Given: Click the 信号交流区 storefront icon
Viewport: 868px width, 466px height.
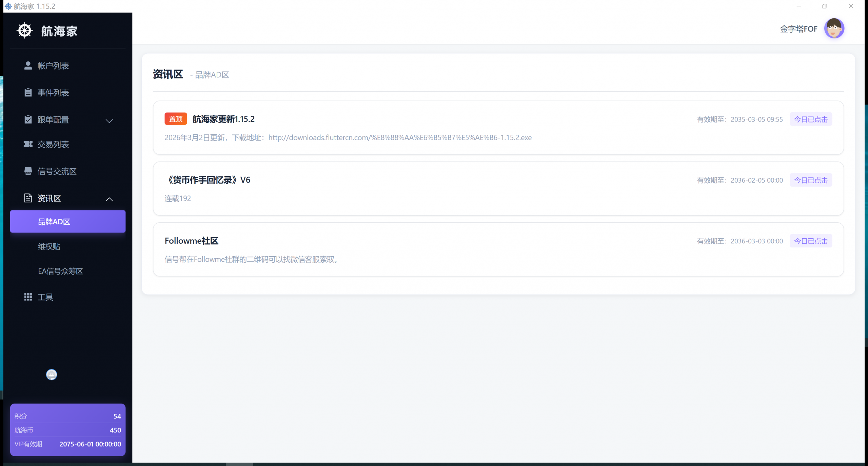Looking at the screenshot, I should point(28,171).
